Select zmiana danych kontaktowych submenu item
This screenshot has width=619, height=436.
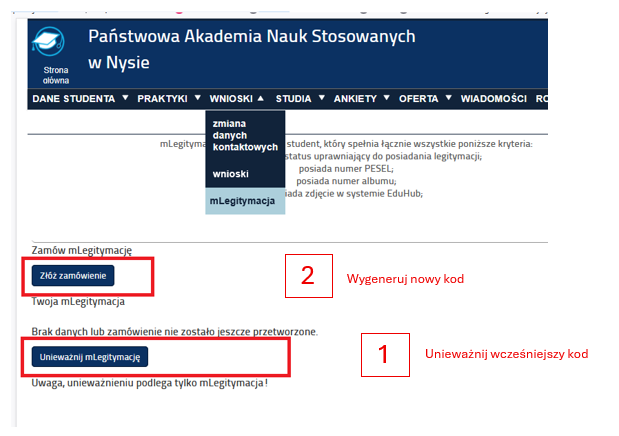(x=245, y=135)
